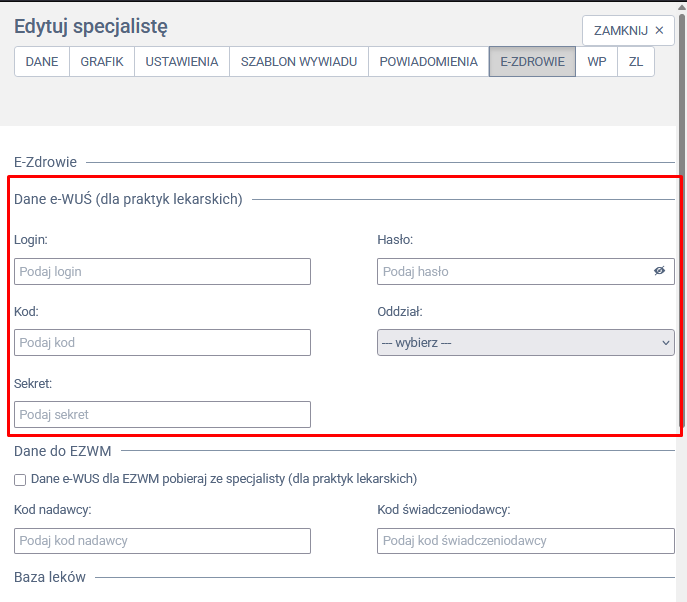Click the ZAMKNIJ button
Image resolution: width=687 pixels, height=602 pixels.
[628, 31]
